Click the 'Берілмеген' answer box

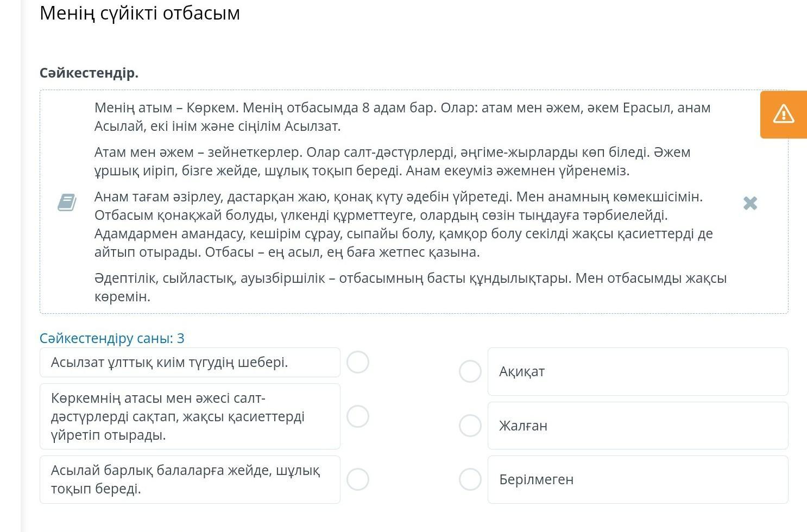click(x=638, y=479)
